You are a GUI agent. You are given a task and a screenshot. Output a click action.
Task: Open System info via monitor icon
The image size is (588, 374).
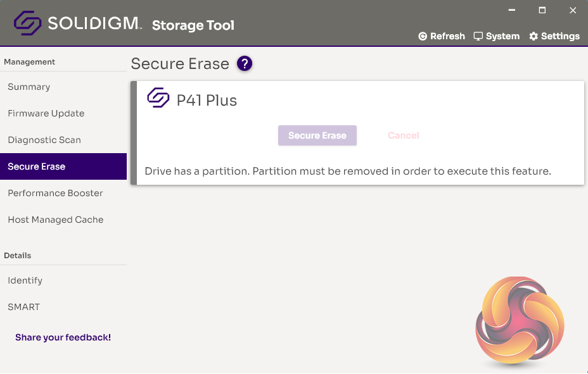coord(478,37)
